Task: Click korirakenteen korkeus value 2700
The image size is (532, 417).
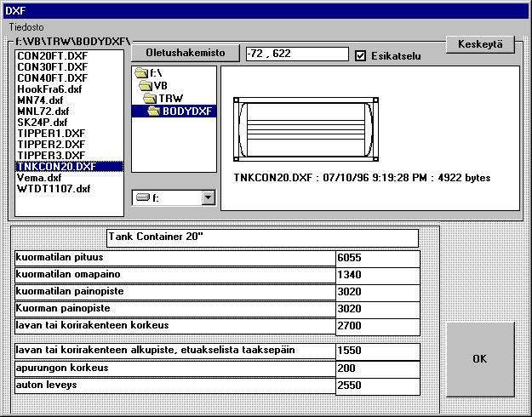Action: coord(378,327)
